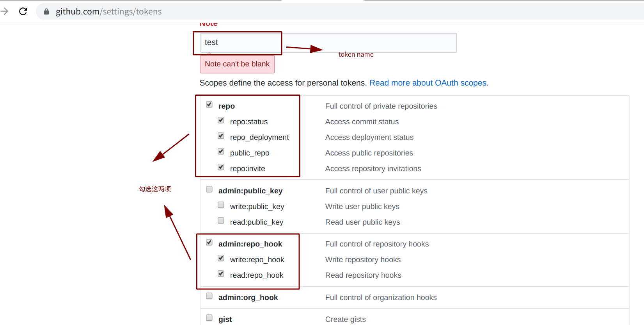Screen dimensions: 644x325
Task: Open the Read more about OAuth scopes link
Action: [x=429, y=83]
